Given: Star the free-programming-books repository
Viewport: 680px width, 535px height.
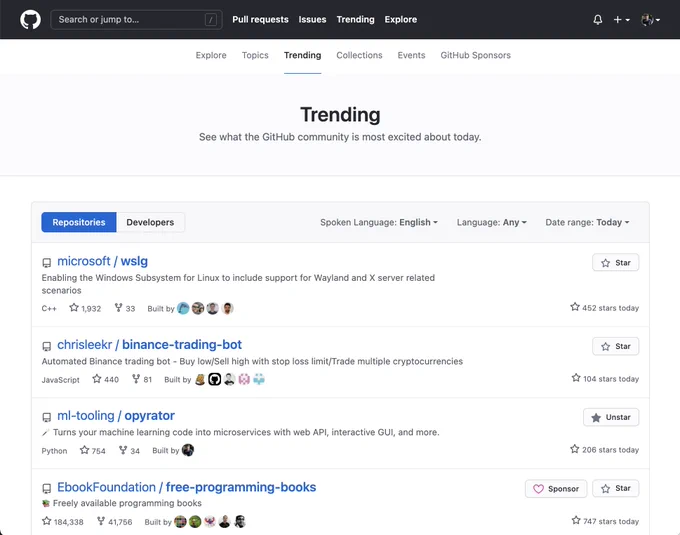Looking at the screenshot, I should pyautogui.click(x=615, y=489).
